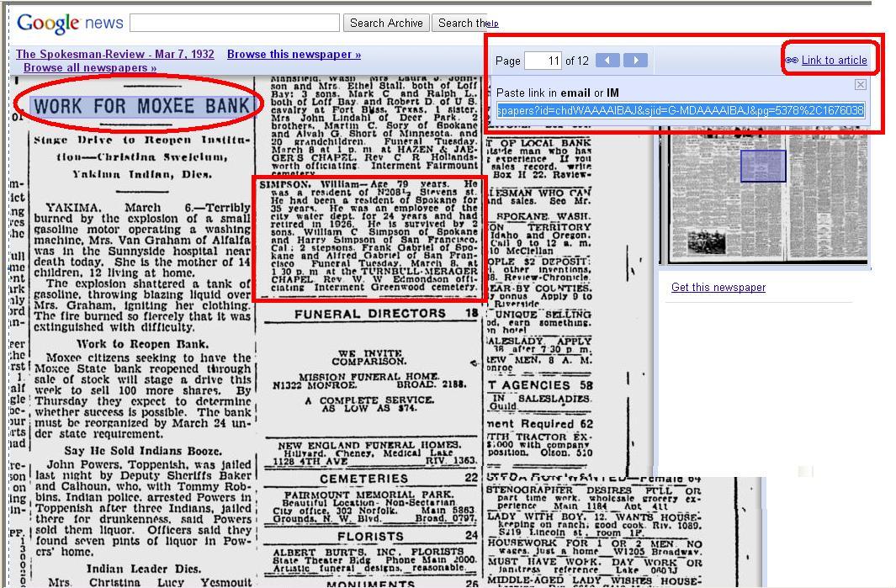Image resolution: width=896 pixels, height=588 pixels.
Task: Click the Search Archive button
Action: coord(386,23)
